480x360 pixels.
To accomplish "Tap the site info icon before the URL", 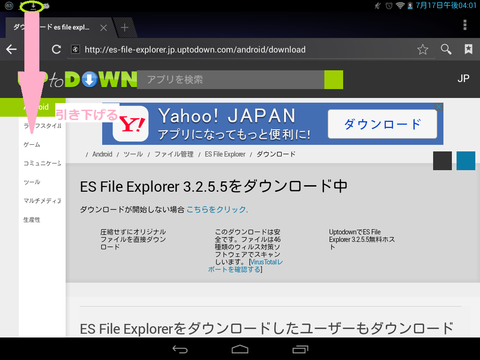I will (75, 49).
